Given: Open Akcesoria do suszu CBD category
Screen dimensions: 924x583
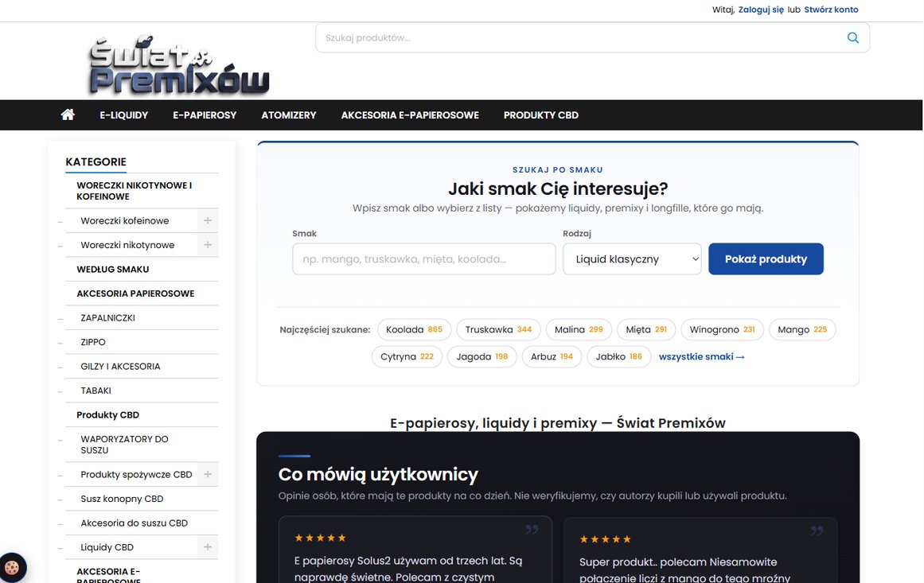Looking at the screenshot, I should coord(135,523).
